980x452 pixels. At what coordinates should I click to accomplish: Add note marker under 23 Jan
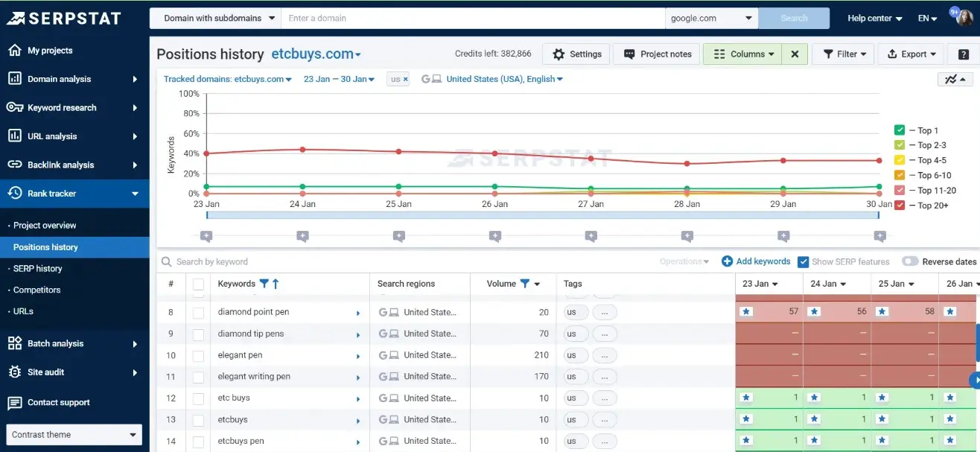[x=206, y=236]
